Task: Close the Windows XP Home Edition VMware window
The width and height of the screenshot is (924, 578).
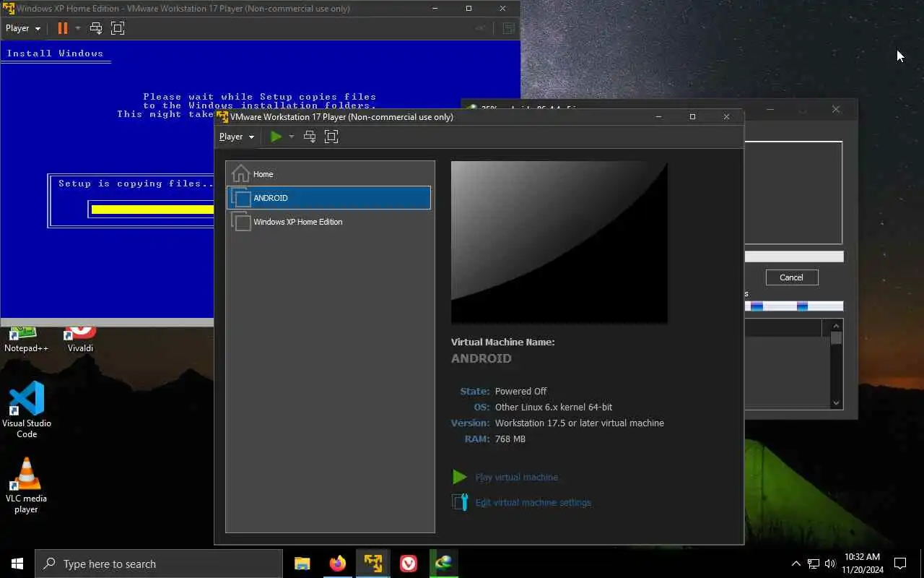Action: click(502, 9)
